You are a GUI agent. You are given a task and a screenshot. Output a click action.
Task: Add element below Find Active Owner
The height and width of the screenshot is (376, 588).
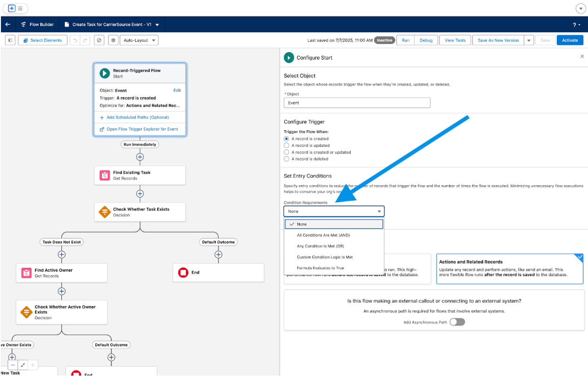(61, 291)
